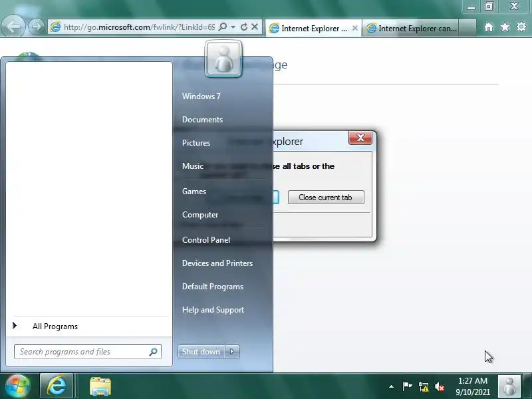This screenshot has height=399, width=532.
Task: Open Windows Explorer folder taskbar icon
Action: (100, 386)
